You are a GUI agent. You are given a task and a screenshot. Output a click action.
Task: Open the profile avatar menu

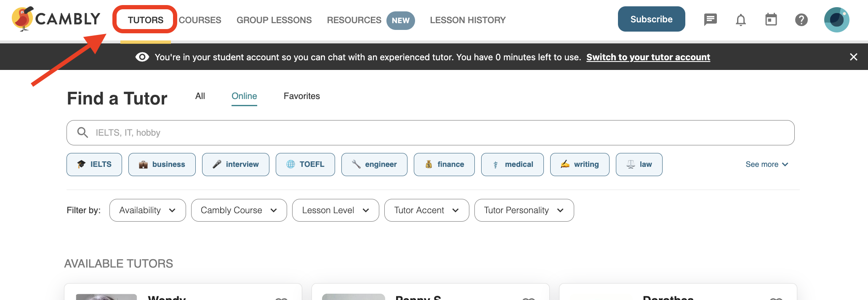[837, 20]
